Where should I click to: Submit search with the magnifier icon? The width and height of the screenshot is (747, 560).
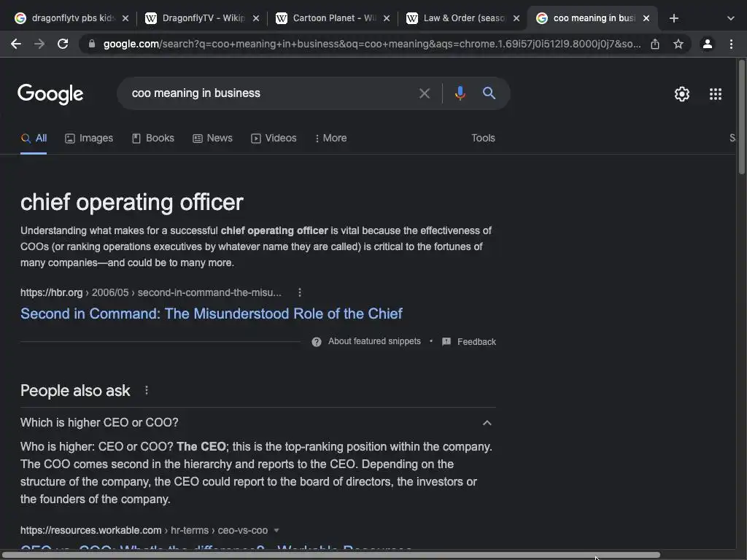[x=489, y=93]
